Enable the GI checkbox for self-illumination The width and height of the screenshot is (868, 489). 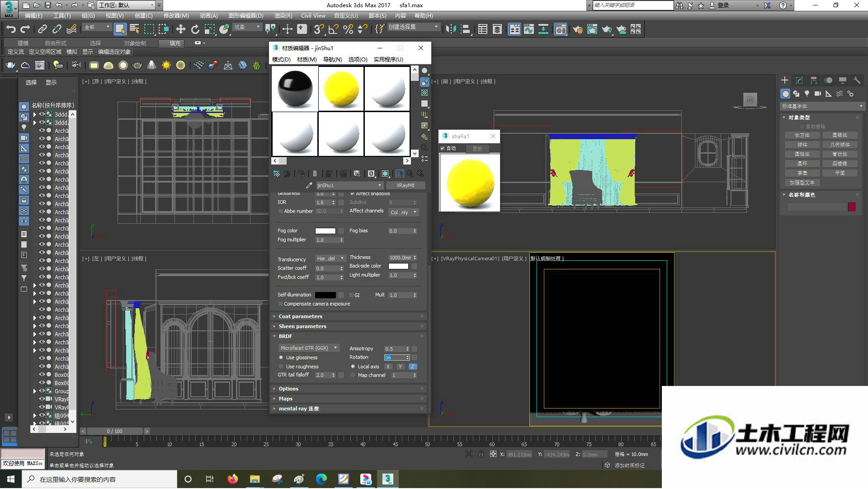(x=351, y=295)
